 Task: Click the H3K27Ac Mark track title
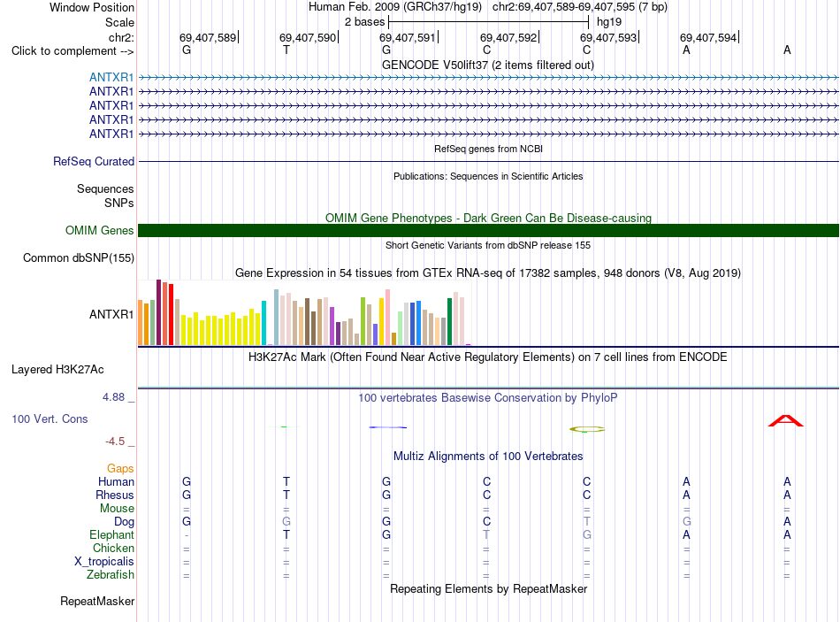click(x=487, y=357)
